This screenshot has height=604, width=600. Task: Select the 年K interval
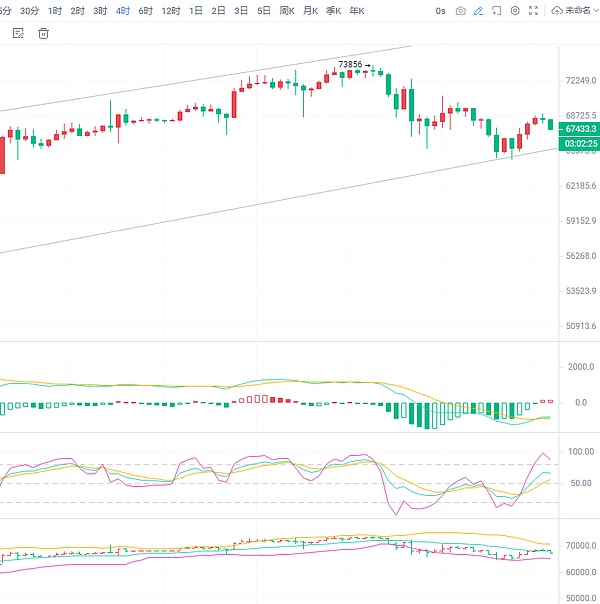[356, 11]
